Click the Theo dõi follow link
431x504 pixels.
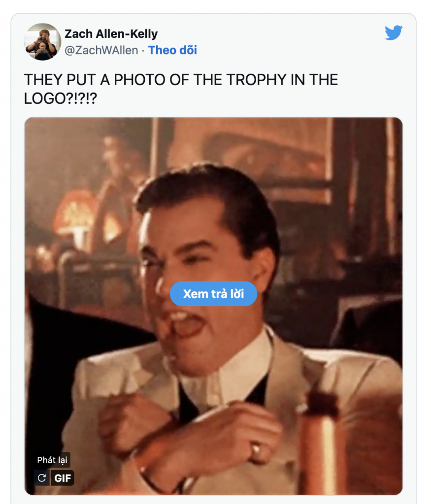[172, 50]
